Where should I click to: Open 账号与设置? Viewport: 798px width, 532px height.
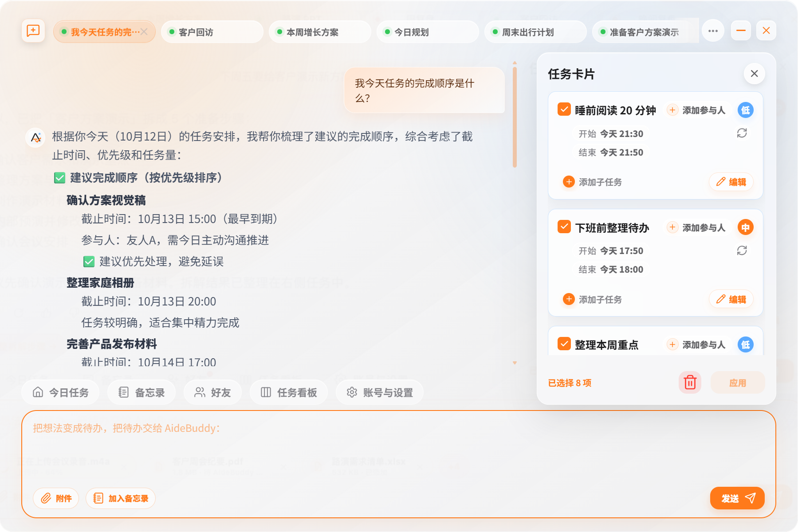coord(380,392)
